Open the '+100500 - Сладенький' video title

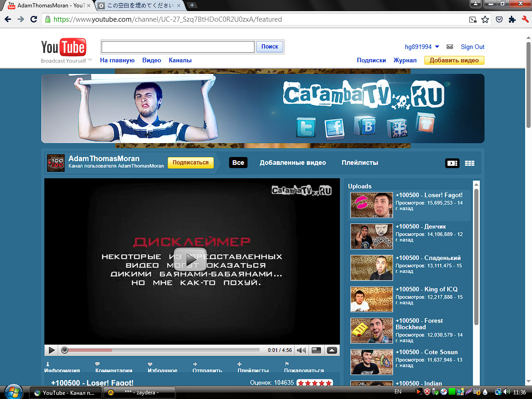[428, 258]
